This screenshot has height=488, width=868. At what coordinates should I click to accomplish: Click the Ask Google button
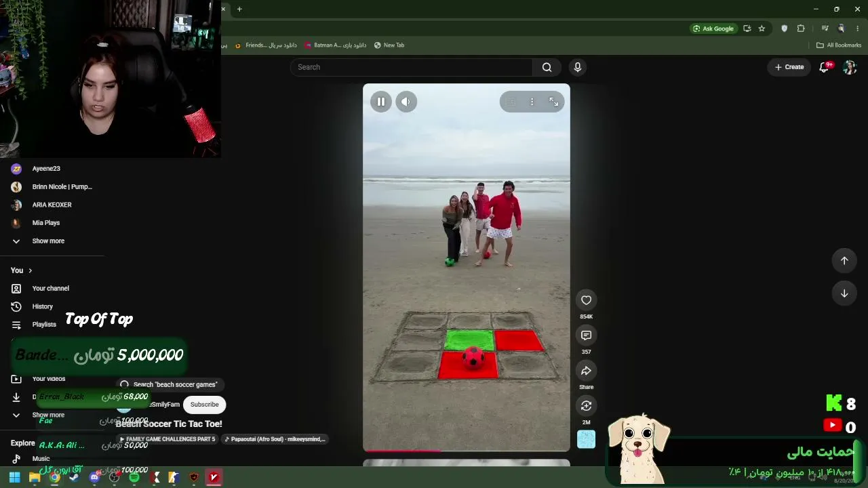point(713,28)
